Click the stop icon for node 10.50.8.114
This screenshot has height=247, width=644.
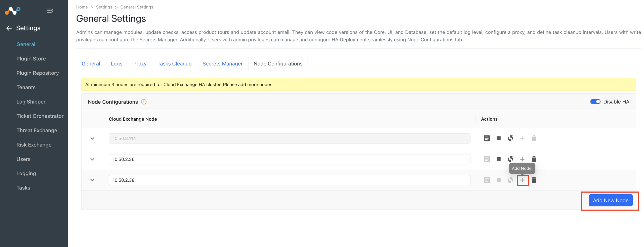tap(498, 138)
